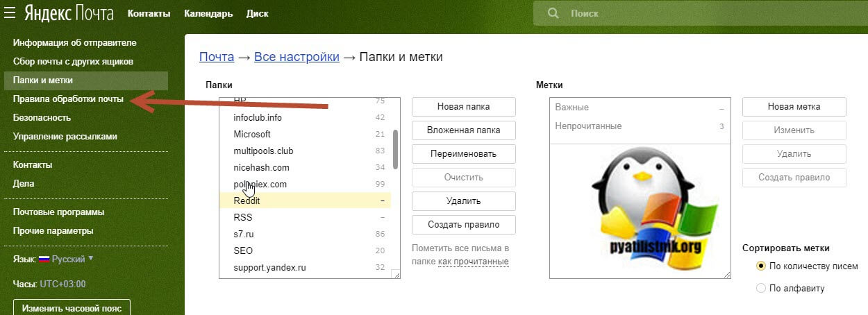
Task: Click the search magnifier icon
Action: 553,13
